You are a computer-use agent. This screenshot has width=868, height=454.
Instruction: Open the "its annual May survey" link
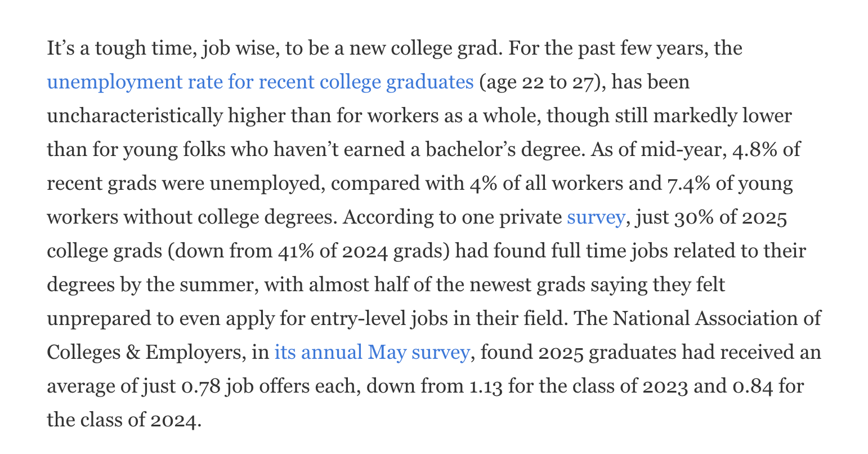coord(372,353)
